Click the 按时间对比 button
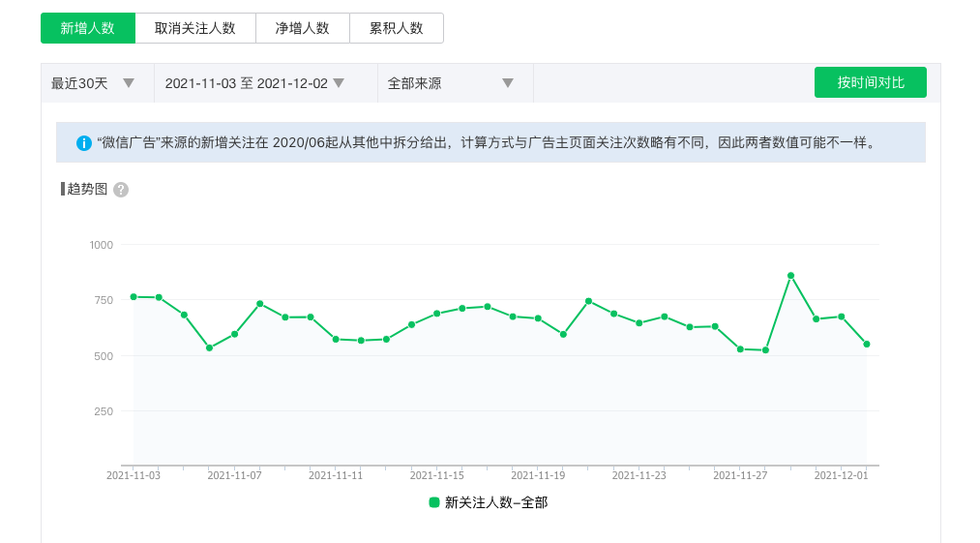 871,82
